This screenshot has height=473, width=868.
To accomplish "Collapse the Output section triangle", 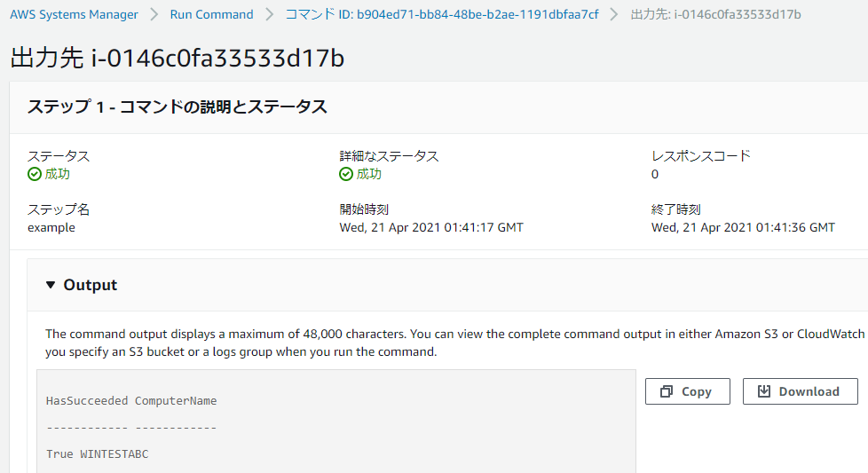I will (x=51, y=285).
